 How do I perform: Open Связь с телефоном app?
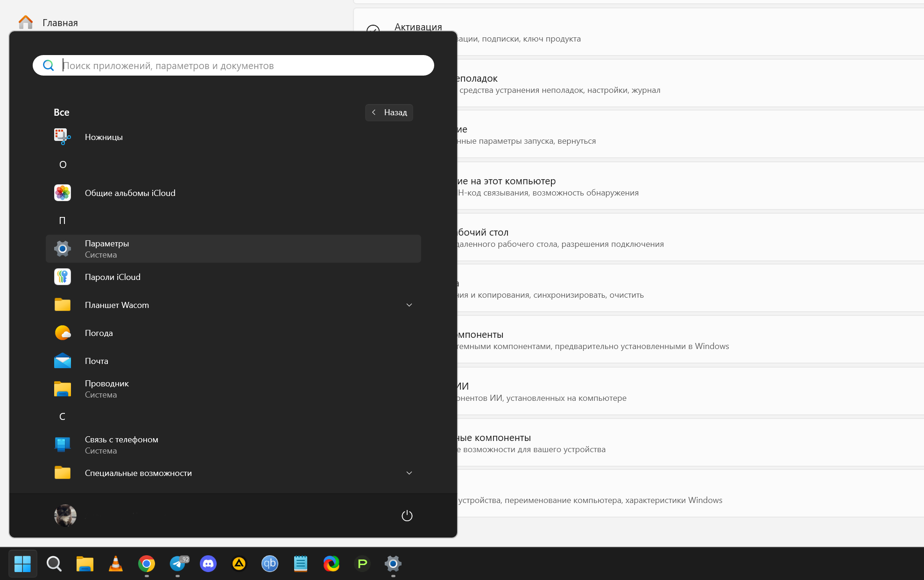click(121, 445)
